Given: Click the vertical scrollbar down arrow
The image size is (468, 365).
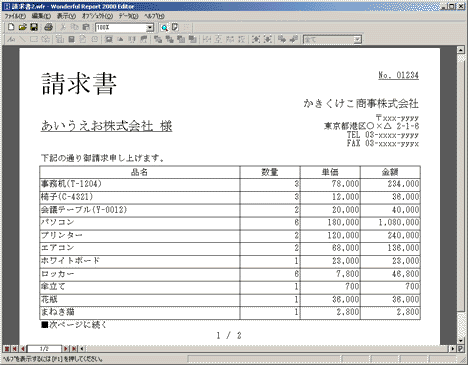Looking at the screenshot, I should (x=461, y=341).
